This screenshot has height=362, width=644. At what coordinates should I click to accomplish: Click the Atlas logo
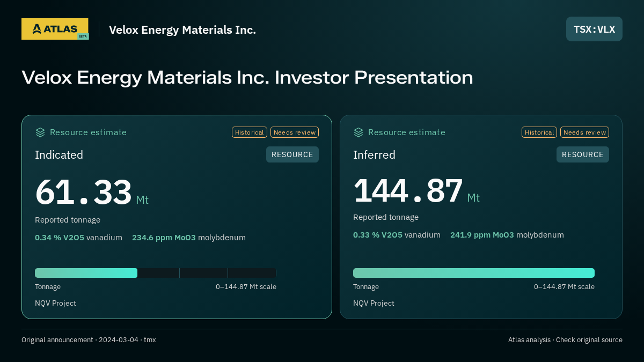(x=55, y=29)
